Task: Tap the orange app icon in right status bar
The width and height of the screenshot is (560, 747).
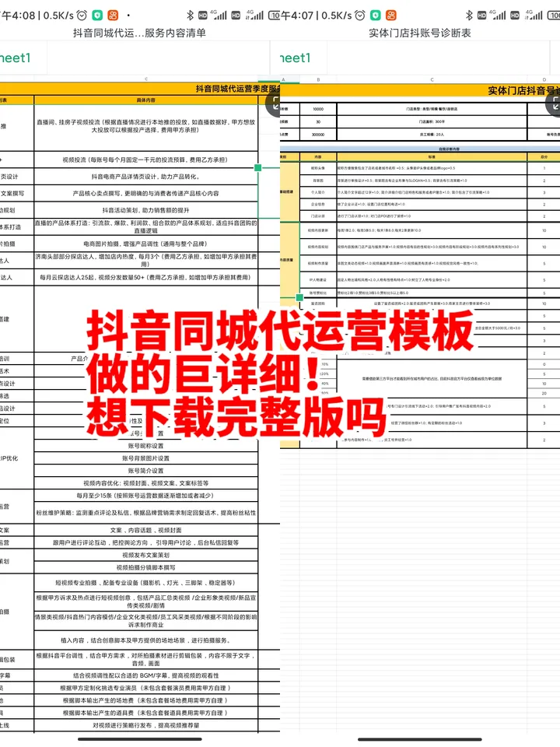Action: [x=391, y=16]
